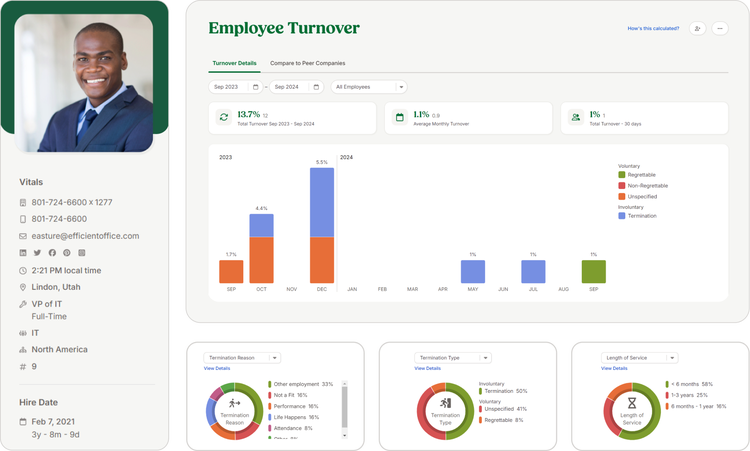This screenshot has height=451, width=750.
Task: Open the calendar icon for Sep 2024
Action: point(318,87)
